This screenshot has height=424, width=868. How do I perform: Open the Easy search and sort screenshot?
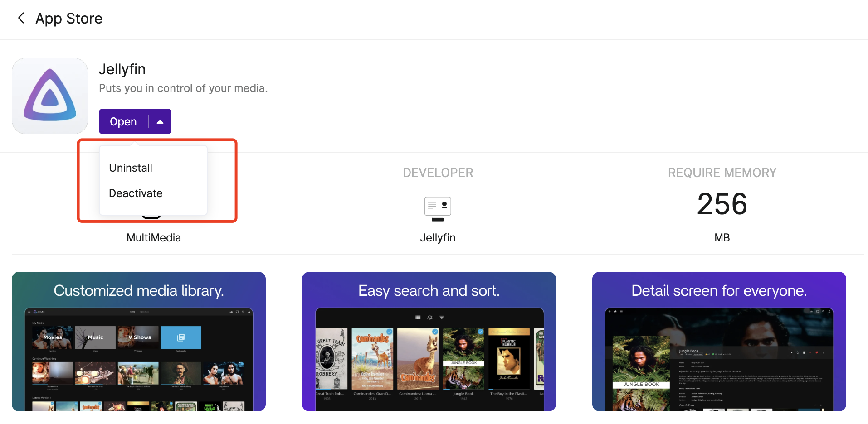click(x=429, y=342)
